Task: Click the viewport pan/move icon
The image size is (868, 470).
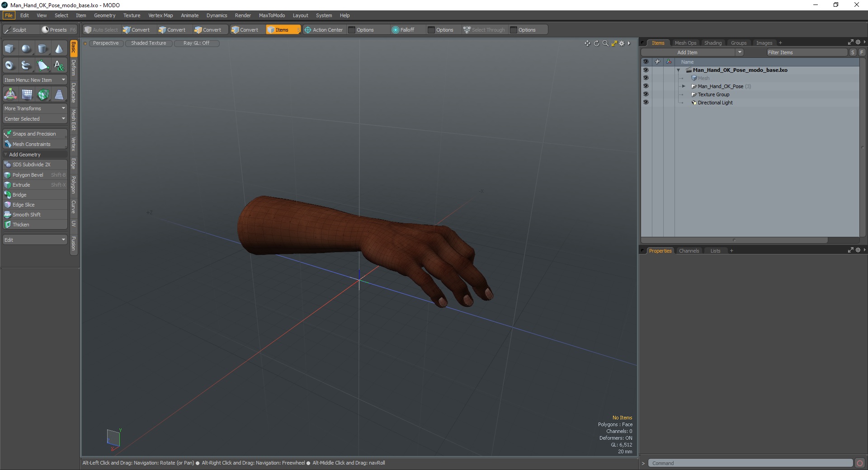Action: tap(587, 43)
